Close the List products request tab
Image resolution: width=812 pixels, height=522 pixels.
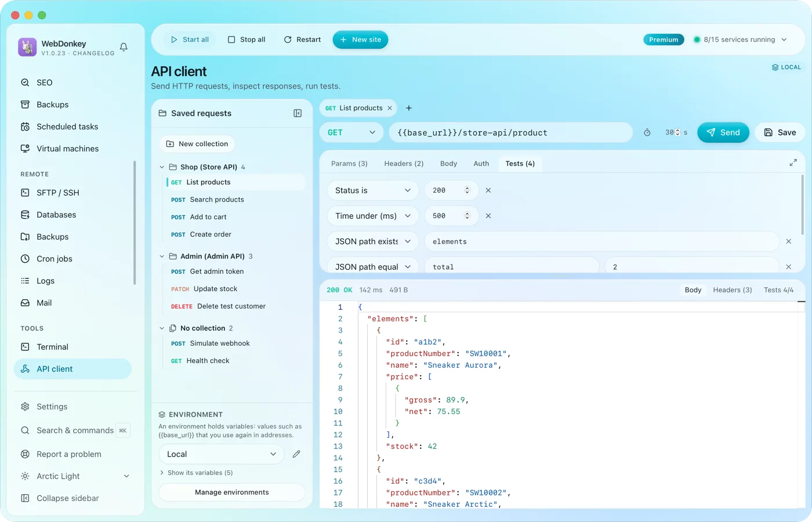[390, 108]
